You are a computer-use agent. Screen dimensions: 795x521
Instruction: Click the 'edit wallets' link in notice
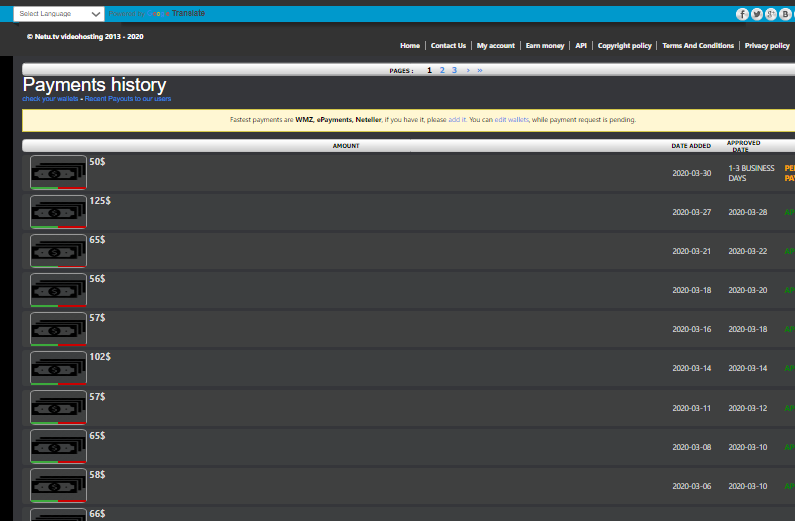tap(512, 120)
